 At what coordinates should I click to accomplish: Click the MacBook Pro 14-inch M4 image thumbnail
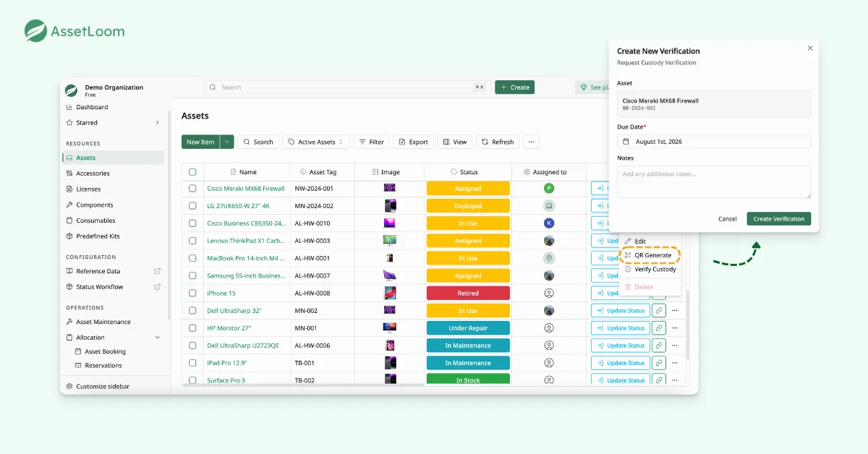coord(390,258)
